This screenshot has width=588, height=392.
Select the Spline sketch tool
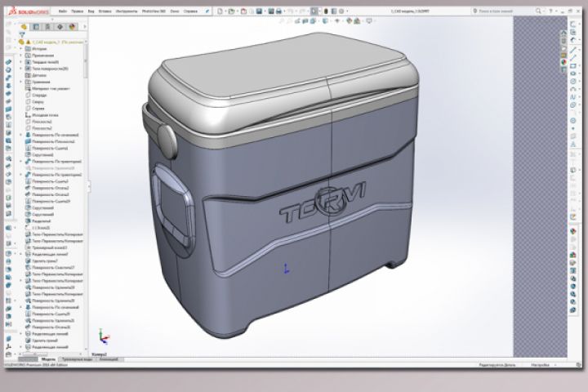pos(572,97)
